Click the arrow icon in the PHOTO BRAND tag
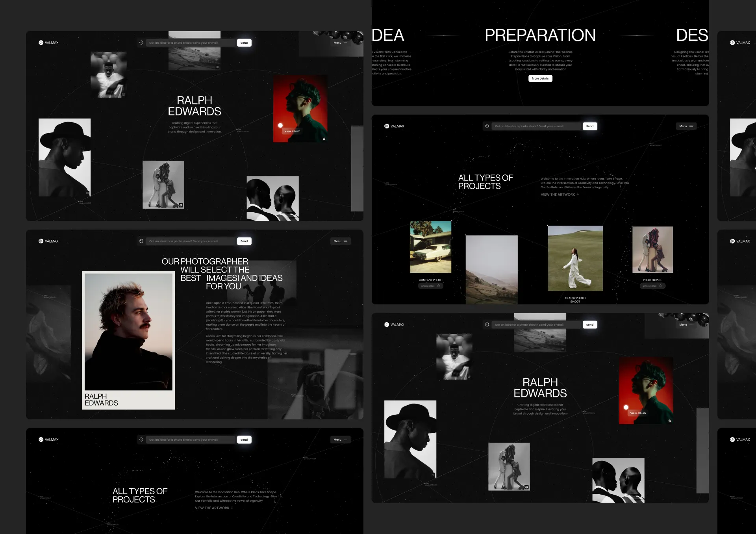The image size is (756, 534). click(660, 286)
